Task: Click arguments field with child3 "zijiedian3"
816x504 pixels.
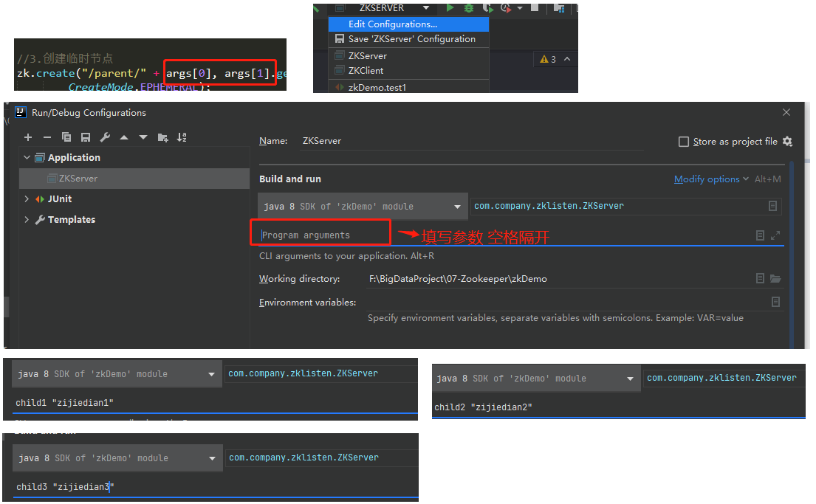Action: (216, 487)
